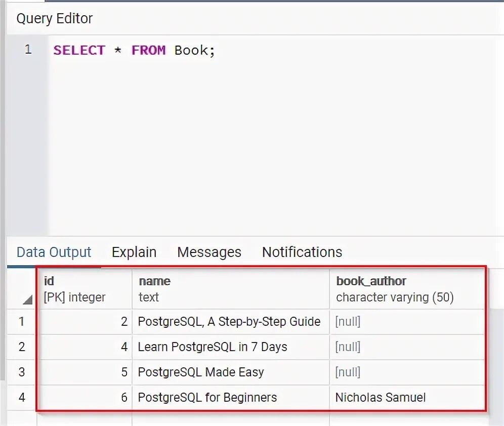Select row number 1 in results grid

tap(21, 322)
